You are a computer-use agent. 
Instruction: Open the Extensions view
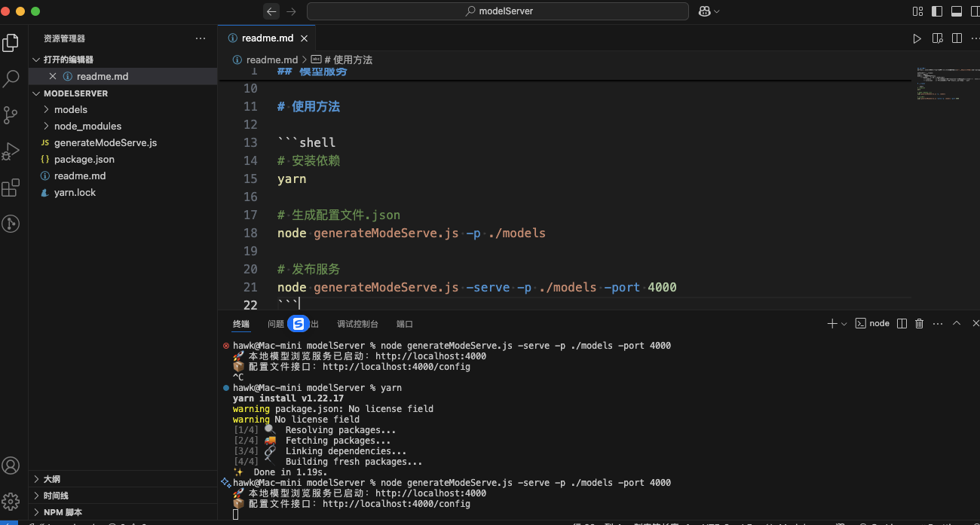click(11, 188)
